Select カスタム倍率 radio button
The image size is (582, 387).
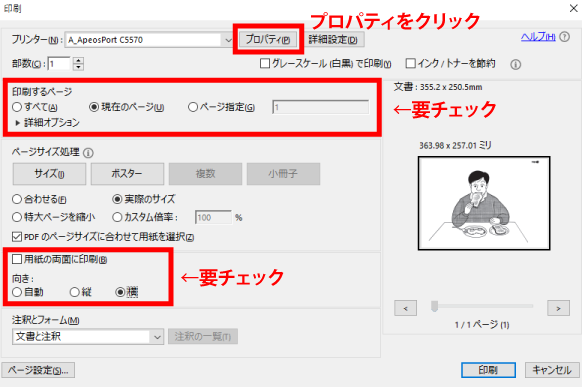tap(117, 217)
